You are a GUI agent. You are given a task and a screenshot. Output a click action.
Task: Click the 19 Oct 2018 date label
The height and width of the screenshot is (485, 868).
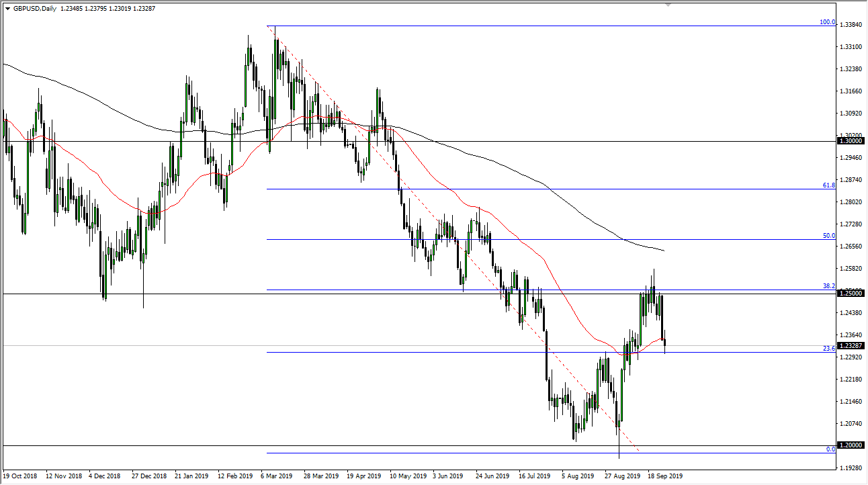point(21,476)
